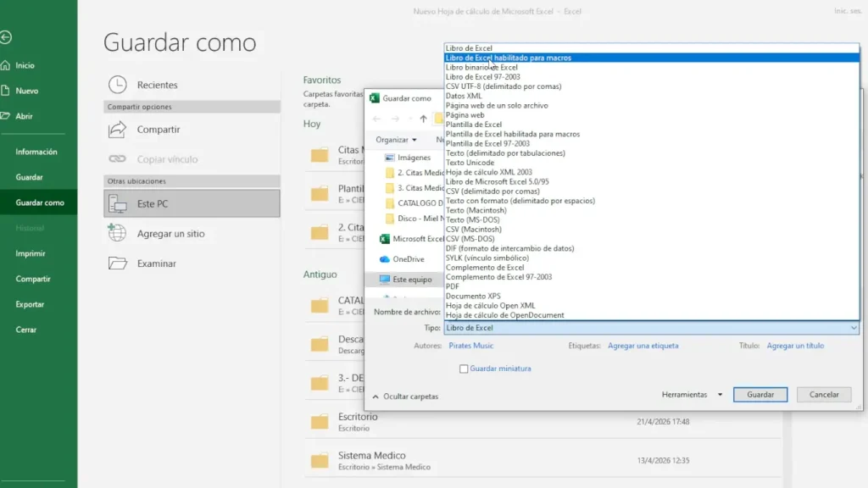The width and height of the screenshot is (868, 488).
Task: Collapse folders with Ocultar carpetas
Action: 405,396
